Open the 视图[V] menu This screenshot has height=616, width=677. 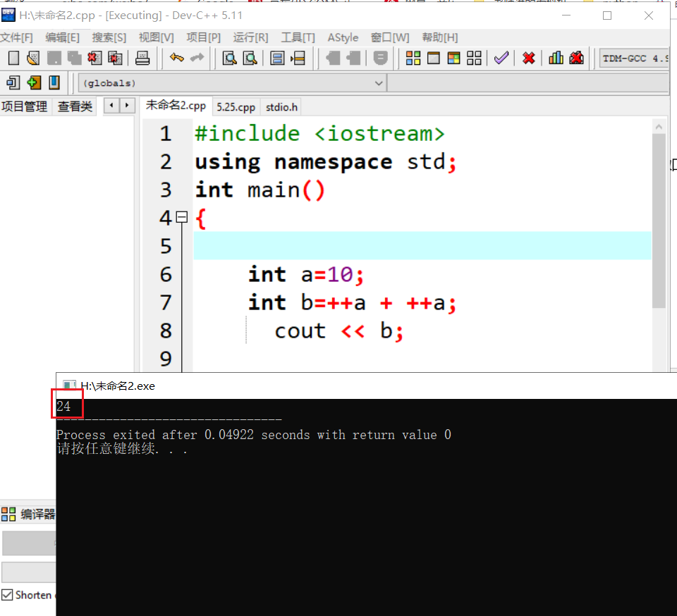coord(157,37)
